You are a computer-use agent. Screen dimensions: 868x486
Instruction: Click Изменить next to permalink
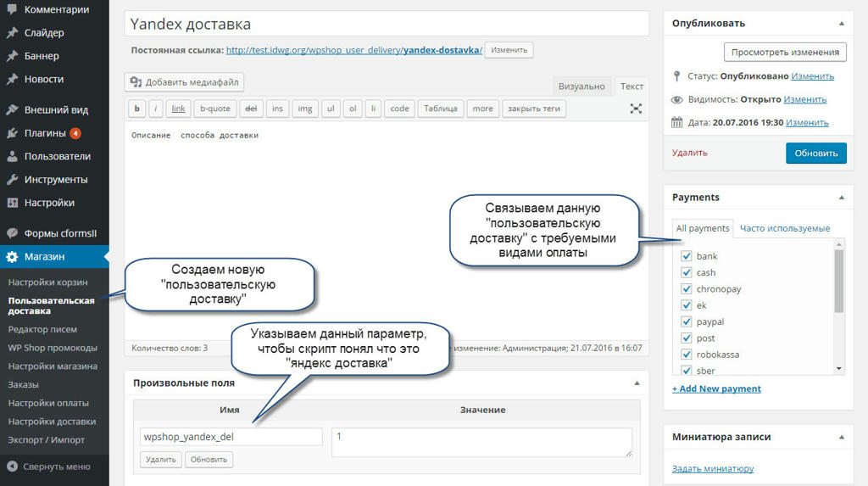(x=509, y=50)
